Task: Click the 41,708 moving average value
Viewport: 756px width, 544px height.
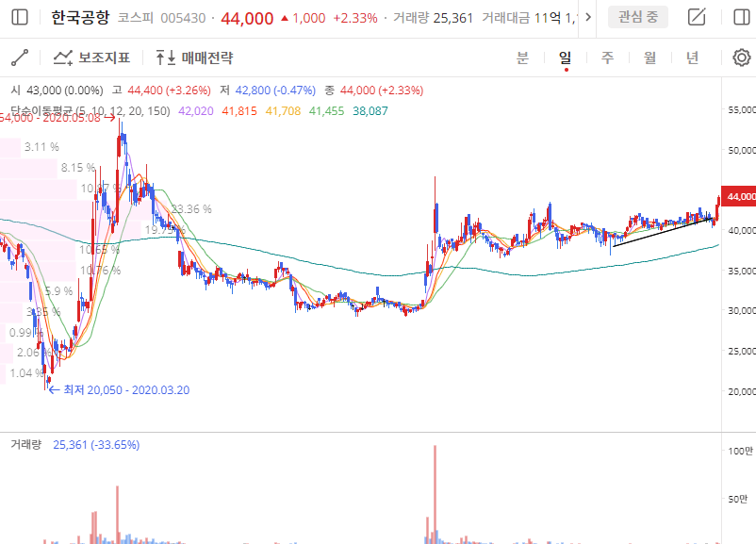Action: 283,111
